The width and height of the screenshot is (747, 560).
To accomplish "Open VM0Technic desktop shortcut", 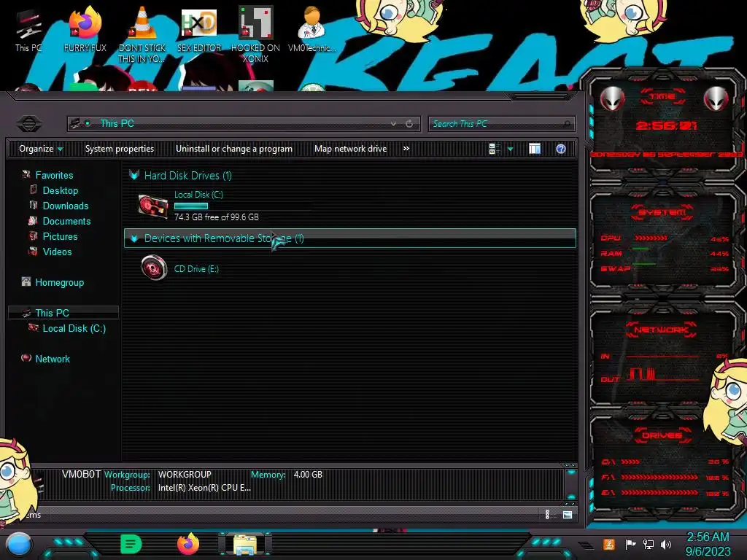I will pyautogui.click(x=311, y=31).
